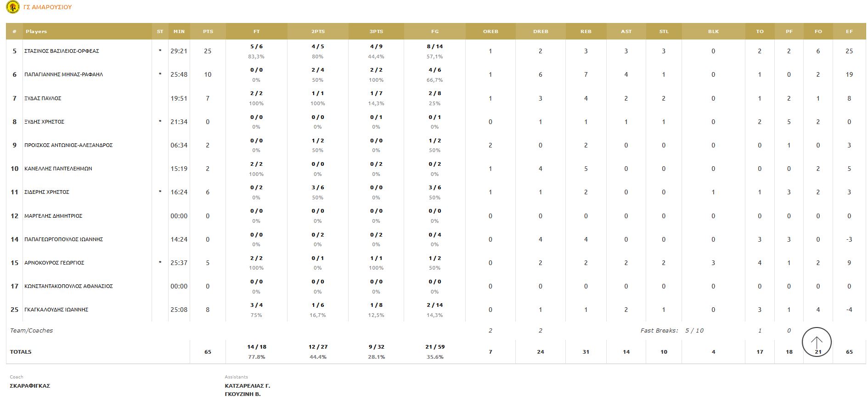The image size is (868, 401).
Task: Open player ΠΑΠΑΓΙΑΝΝΗΣ ΜΗΝΑΣ-ΡΑΦΑΗΛ
Action: [64, 74]
